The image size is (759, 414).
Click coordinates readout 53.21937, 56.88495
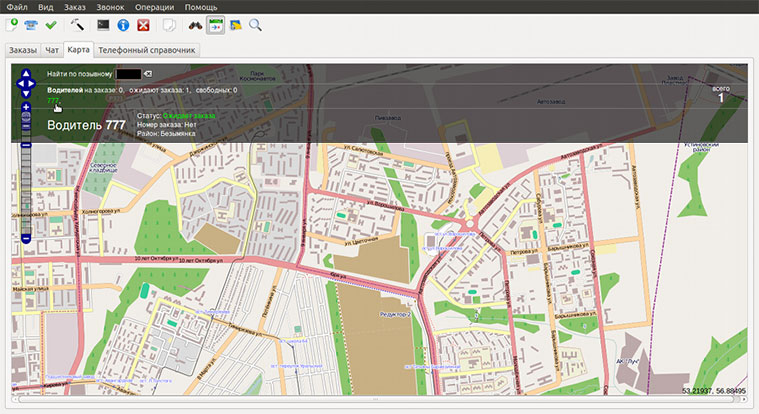pos(714,391)
